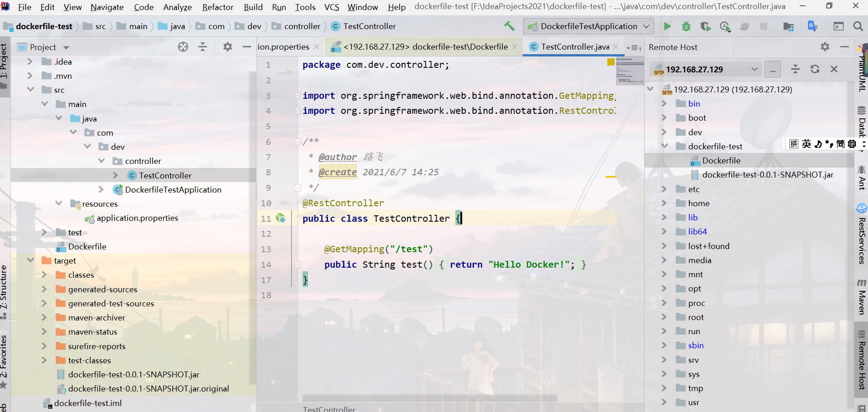The height and width of the screenshot is (412, 868).
Task: Open the Project Structure toolbar icon
Action: point(788,26)
